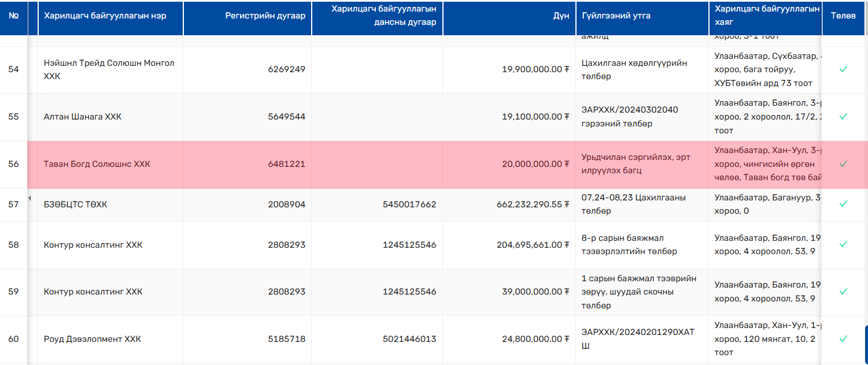Click account number 5021446013
Image resolution: width=868 pixels, height=365 pixels.
(409, 339)
